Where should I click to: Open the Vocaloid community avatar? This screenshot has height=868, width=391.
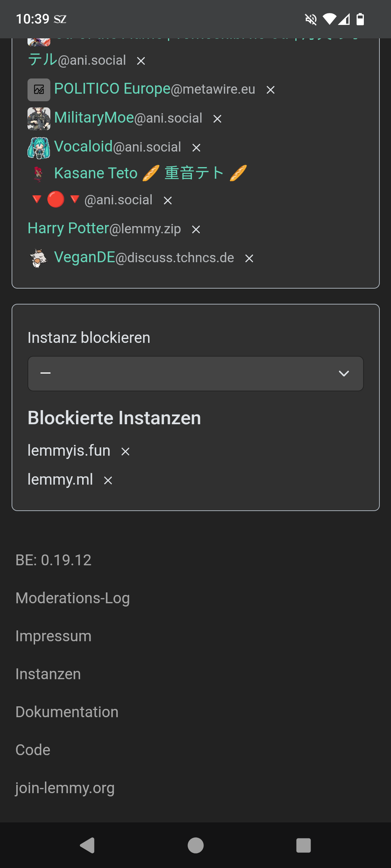tap(39, 148)
